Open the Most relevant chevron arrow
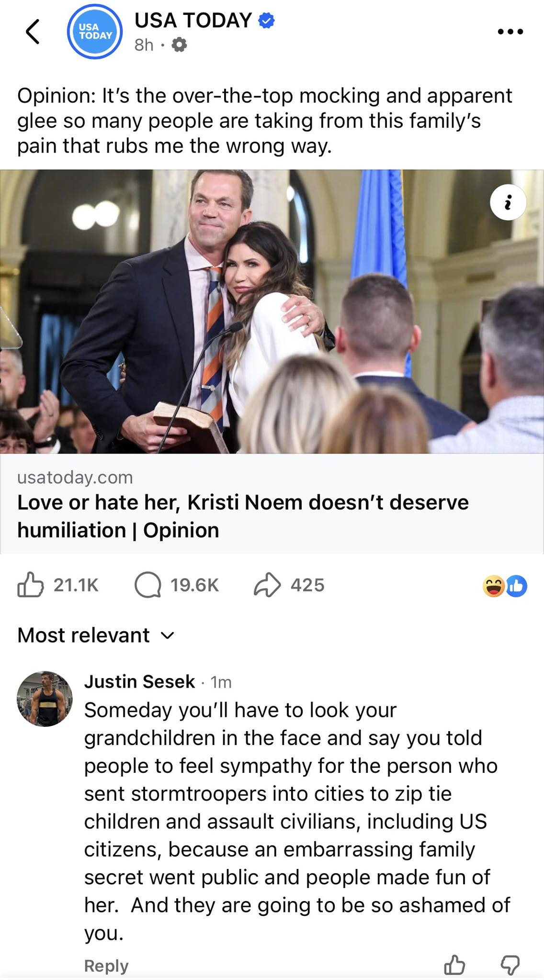This screenshot has height=980, width=544. pos(167,636)
